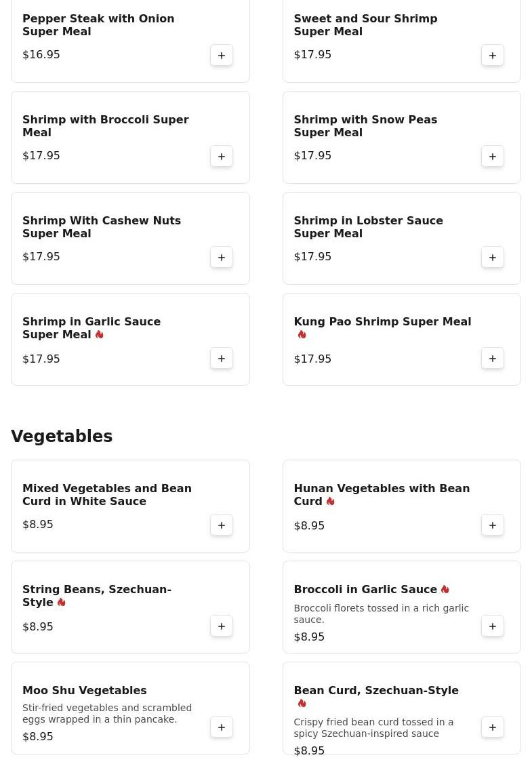Viewport: 532px width, 764px height.
Task: Add Szechuan-Style String Beans to order
Action: [222, 626]
